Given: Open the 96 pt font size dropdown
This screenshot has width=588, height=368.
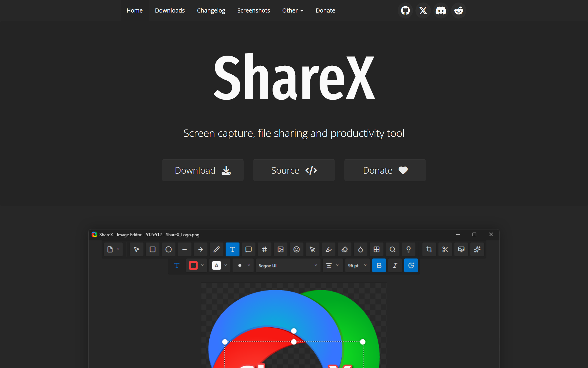Looking at the screenshot, I should [358, 266].
